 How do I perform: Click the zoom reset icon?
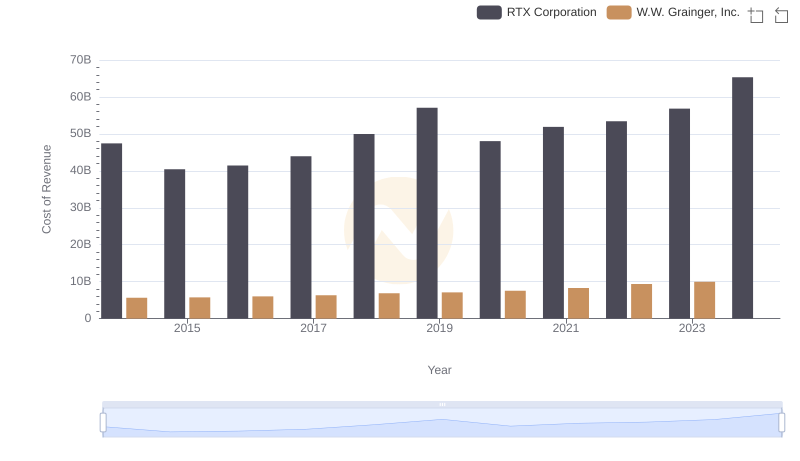(781, 15)
